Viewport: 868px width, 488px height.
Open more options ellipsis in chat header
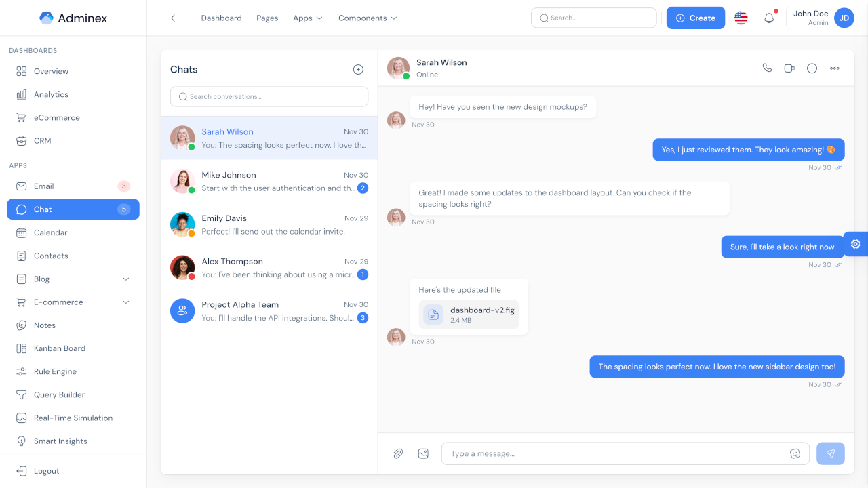[x=835, y=68]
